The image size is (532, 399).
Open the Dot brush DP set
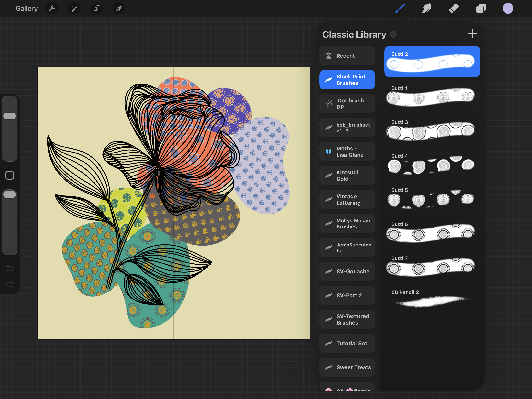coord(347,104)
